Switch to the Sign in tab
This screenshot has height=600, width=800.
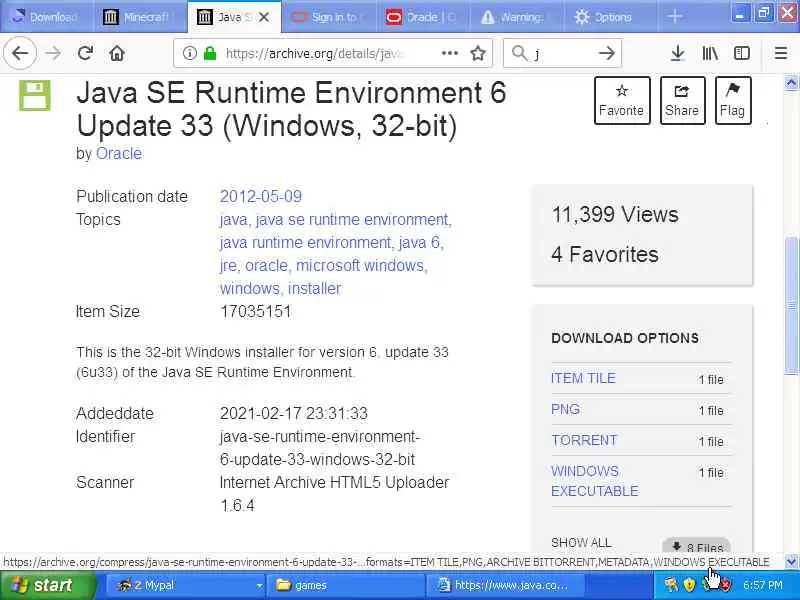[x=327, y=17]
